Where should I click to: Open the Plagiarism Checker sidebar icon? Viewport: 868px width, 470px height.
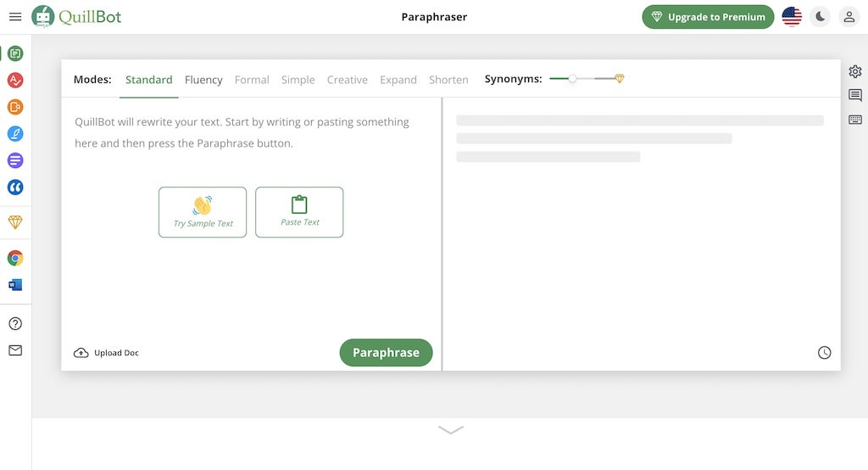(15, 107)
